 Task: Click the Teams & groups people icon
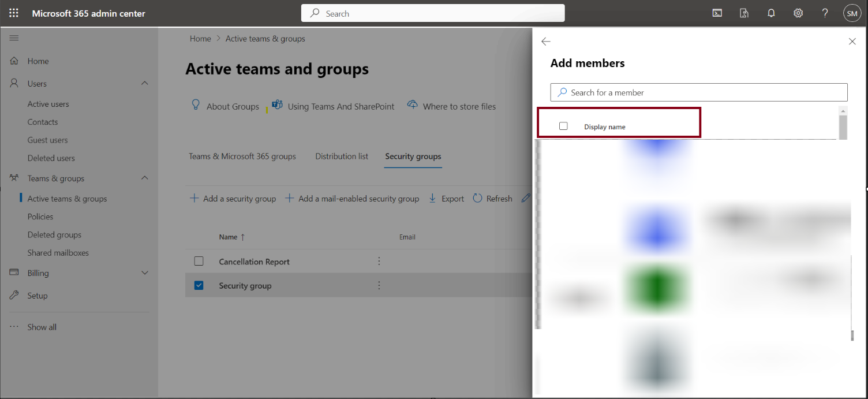tap(14, 178)
